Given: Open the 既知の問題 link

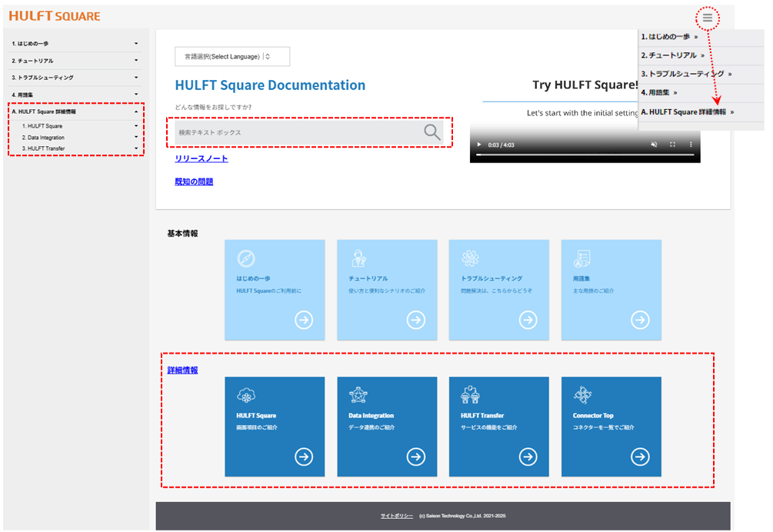Looking at the screenshot, I should (194, 181).
